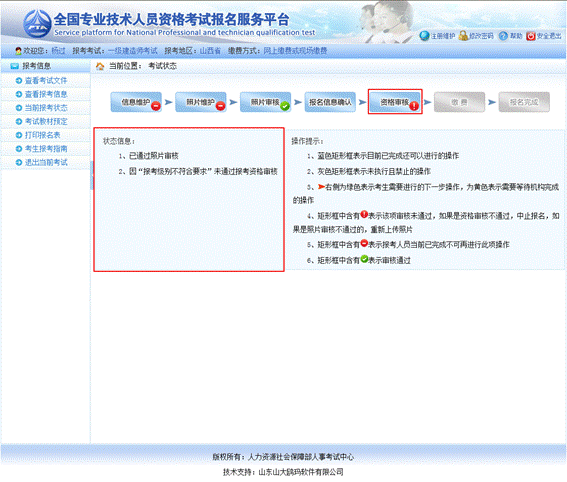Screen dimensions: 567x482
Task: Click the green check icon in hint 6
Action: 364,259
